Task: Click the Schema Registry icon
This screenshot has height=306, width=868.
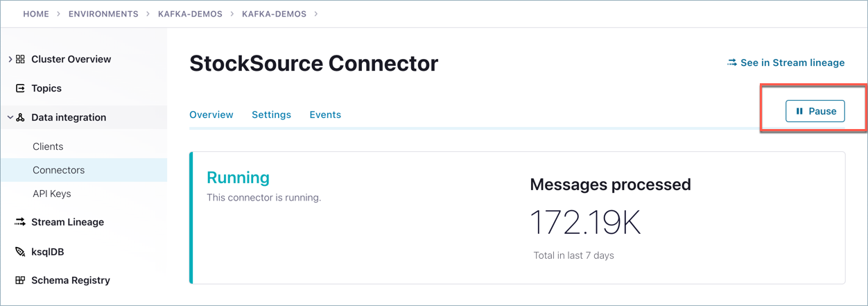Action: click(x=20, y=280)
